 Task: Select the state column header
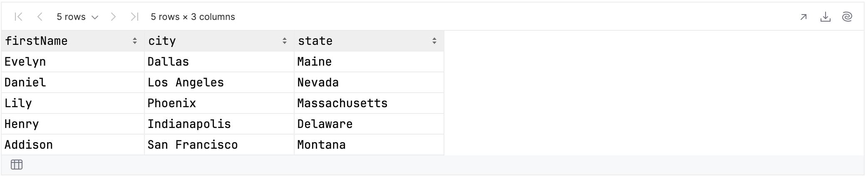369,41
